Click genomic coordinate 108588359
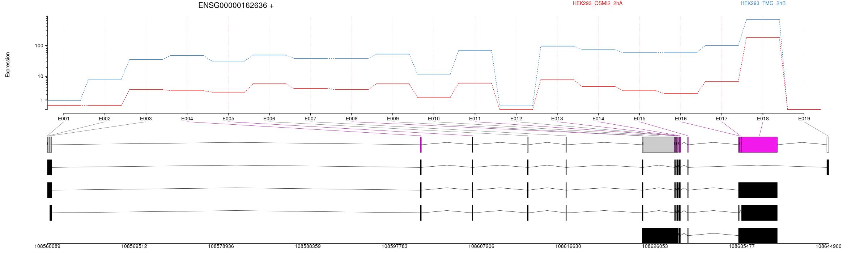This screenshot has height=253, width=868. [x=308, y=246]
